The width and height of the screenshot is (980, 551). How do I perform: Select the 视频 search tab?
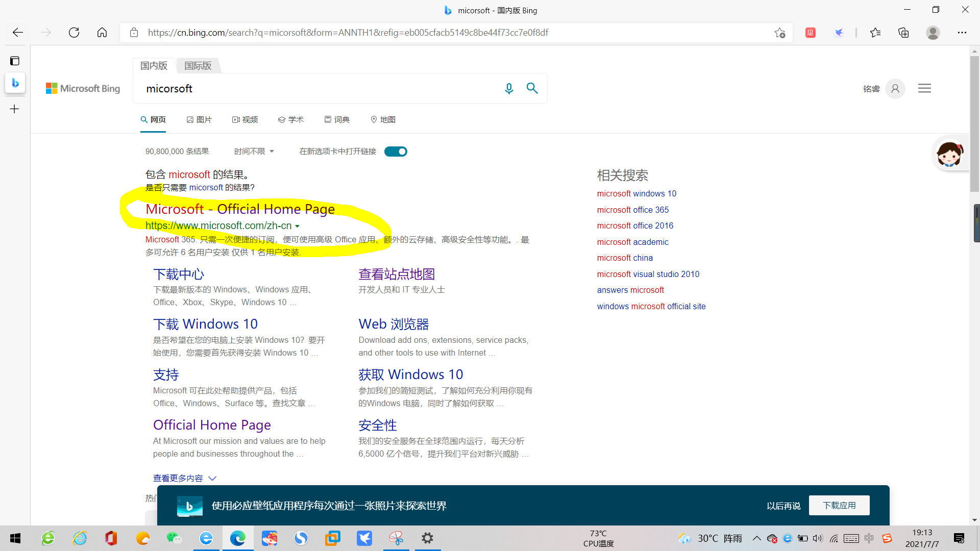[x=245, y=119]
